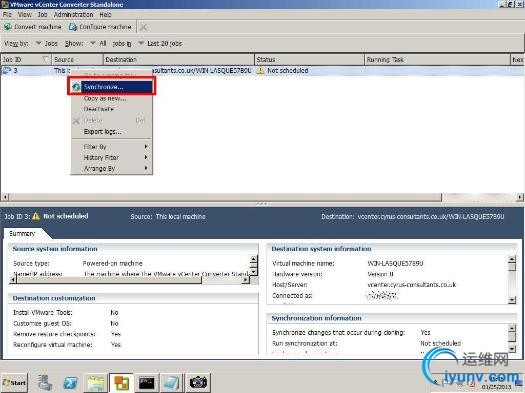The width and height of the screenshot is (525, 393).
Task: Click the Summary tab
Action: [22, 234]
